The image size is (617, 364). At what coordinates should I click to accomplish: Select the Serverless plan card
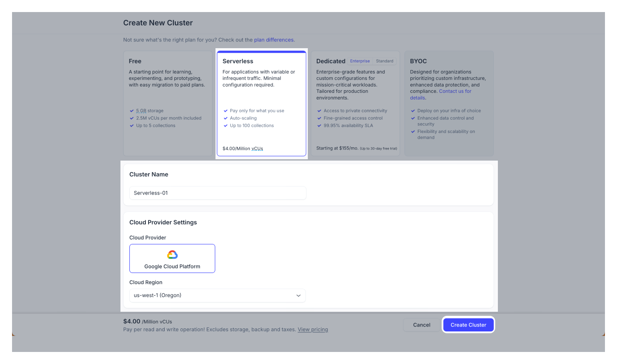click(261, 103)
